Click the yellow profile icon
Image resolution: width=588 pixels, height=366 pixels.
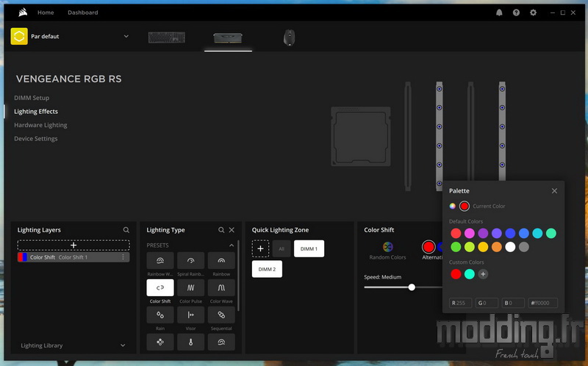[19, 36]
